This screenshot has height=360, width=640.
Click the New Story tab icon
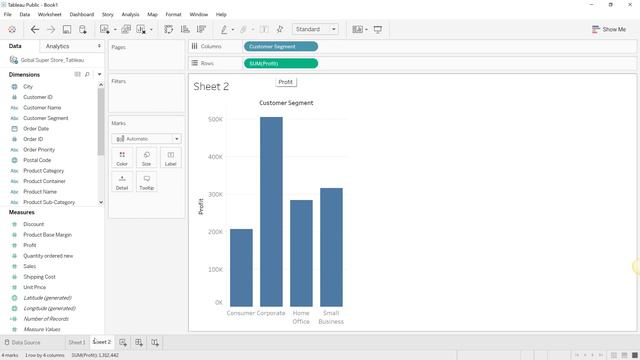[x=155, y=342]
